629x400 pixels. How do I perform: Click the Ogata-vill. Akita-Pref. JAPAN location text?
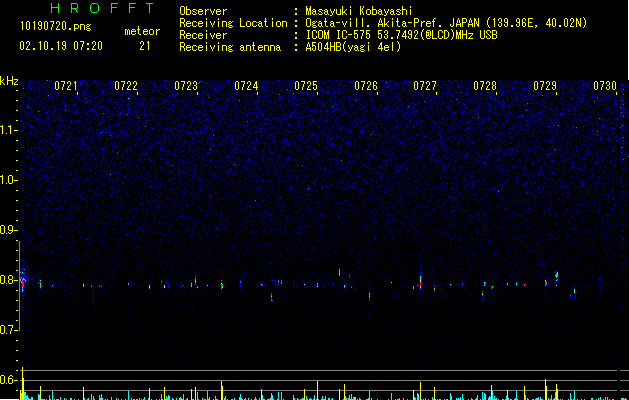[x=446, y=23]
